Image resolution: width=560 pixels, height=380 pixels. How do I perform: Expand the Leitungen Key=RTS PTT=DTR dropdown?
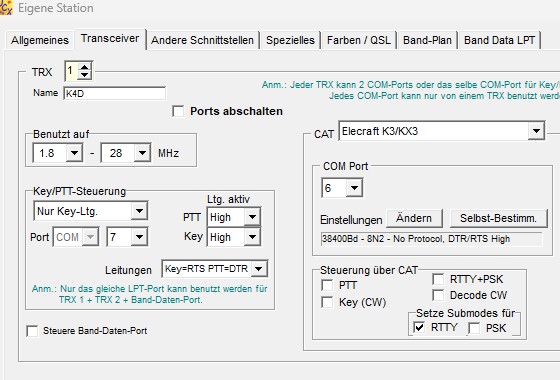click(x=259, y=269)
